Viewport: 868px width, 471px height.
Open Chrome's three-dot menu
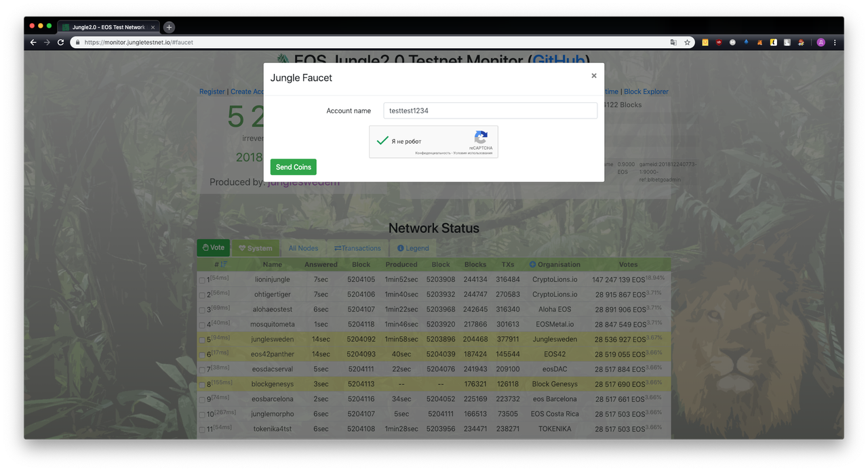(x=834, y=42)
